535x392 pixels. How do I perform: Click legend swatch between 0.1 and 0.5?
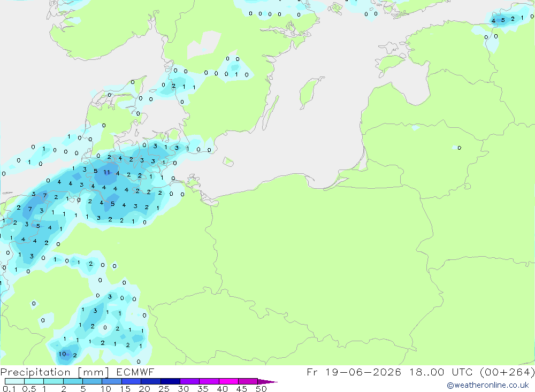click(x=14, y=381)
